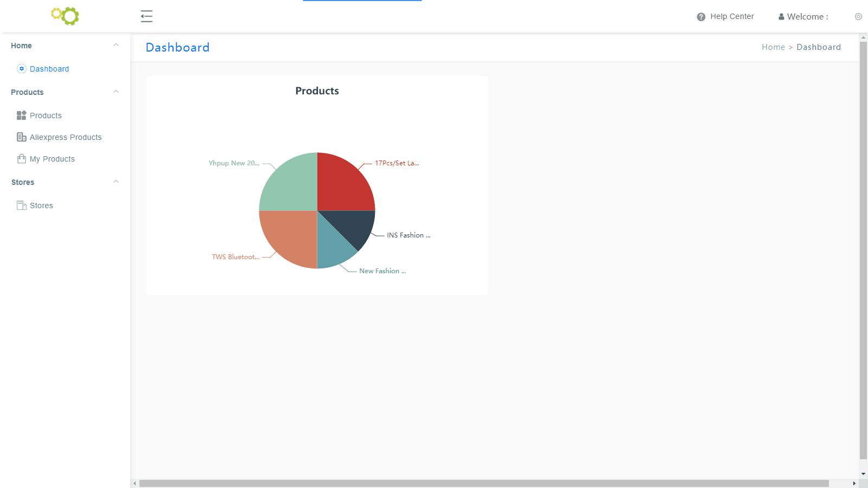Click the My Products bag icon

tap(22, 159)
